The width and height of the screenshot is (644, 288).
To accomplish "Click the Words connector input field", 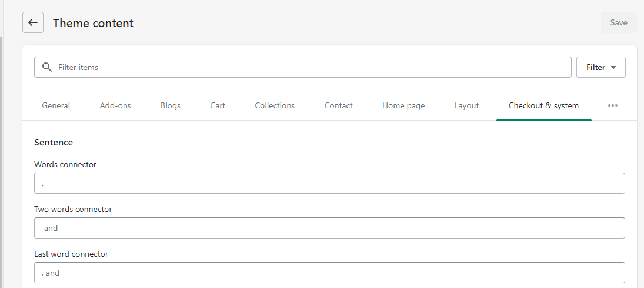I will point(329,183).
